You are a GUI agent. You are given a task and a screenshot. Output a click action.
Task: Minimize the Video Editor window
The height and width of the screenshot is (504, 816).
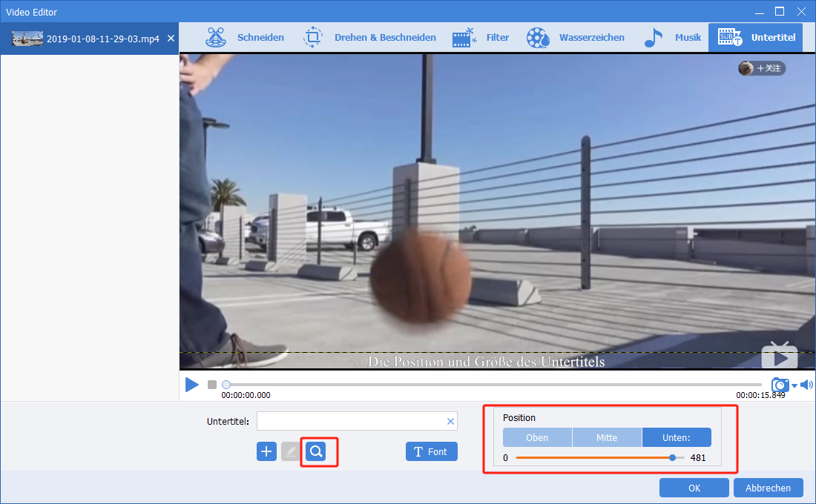760,12
